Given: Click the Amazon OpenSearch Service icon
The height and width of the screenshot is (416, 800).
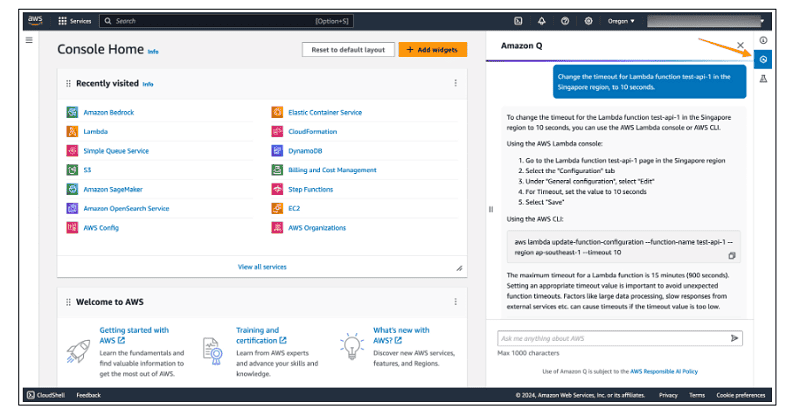Looking at the screenshot, I should pos(72,208).
